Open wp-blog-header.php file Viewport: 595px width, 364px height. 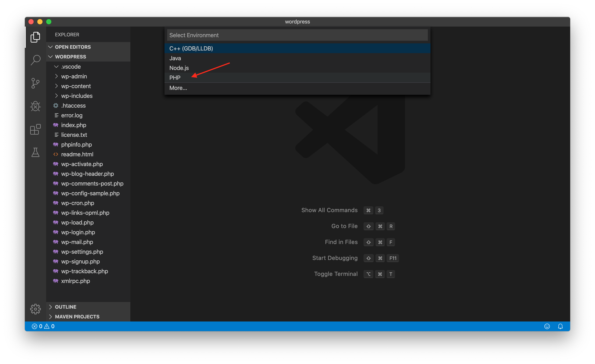(x=88, y=174)
